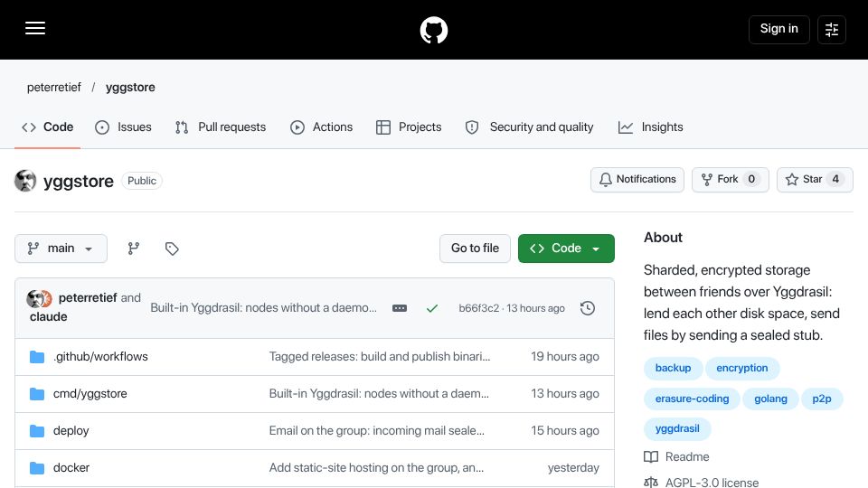This screenshot has height=488, width=868.
Task: Click the erasure-coding topic tag
Action: [692, 399]
